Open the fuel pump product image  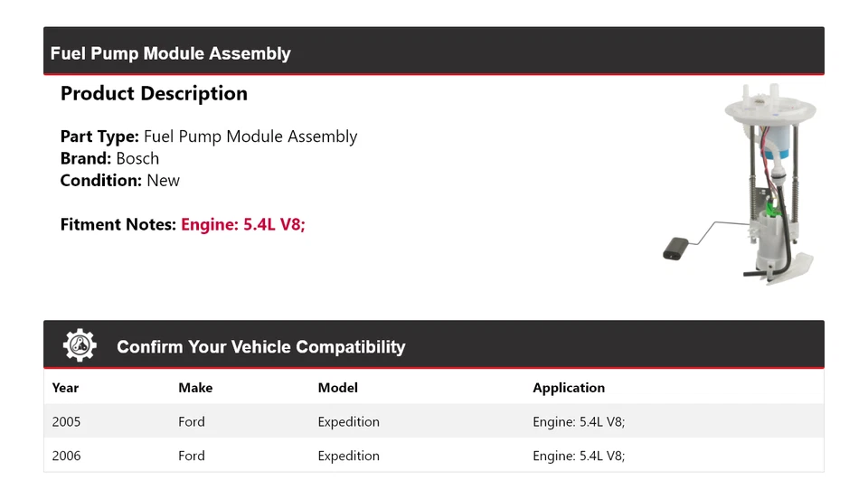[741, 185]
